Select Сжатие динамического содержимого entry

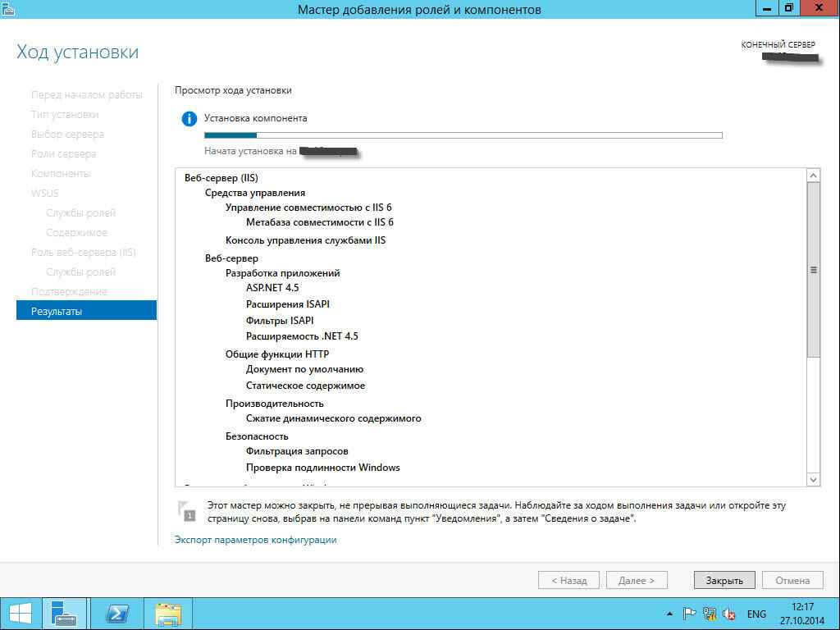[x=333, y=418]
